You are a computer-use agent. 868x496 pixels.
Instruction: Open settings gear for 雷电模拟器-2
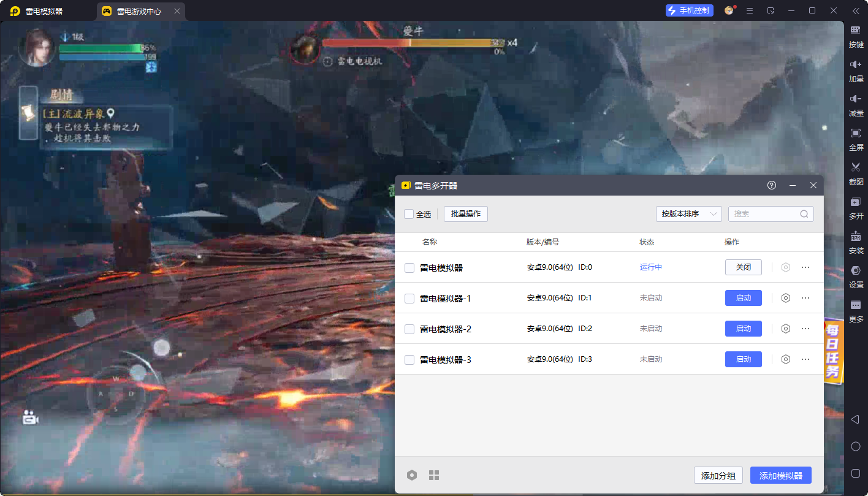(786, 329)
